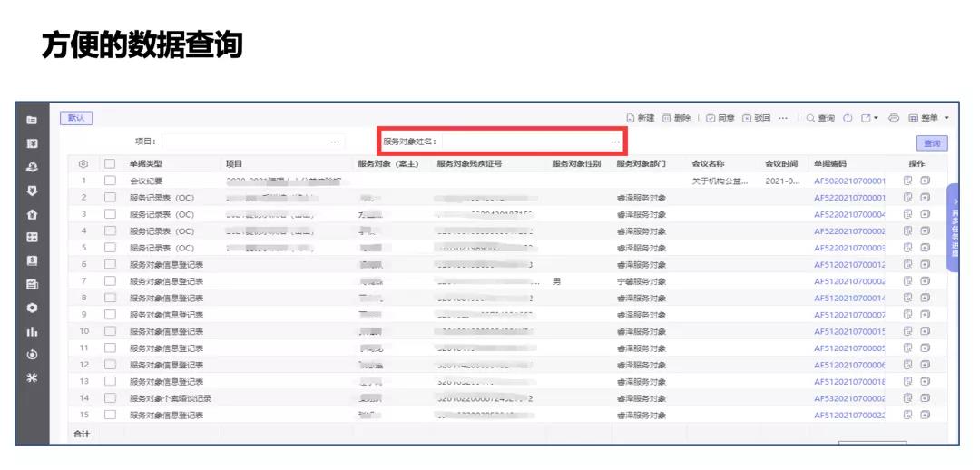Check the checkbox for row 1 会议纪要
Viewport: 980px width, 470px height.
(110, 181)
